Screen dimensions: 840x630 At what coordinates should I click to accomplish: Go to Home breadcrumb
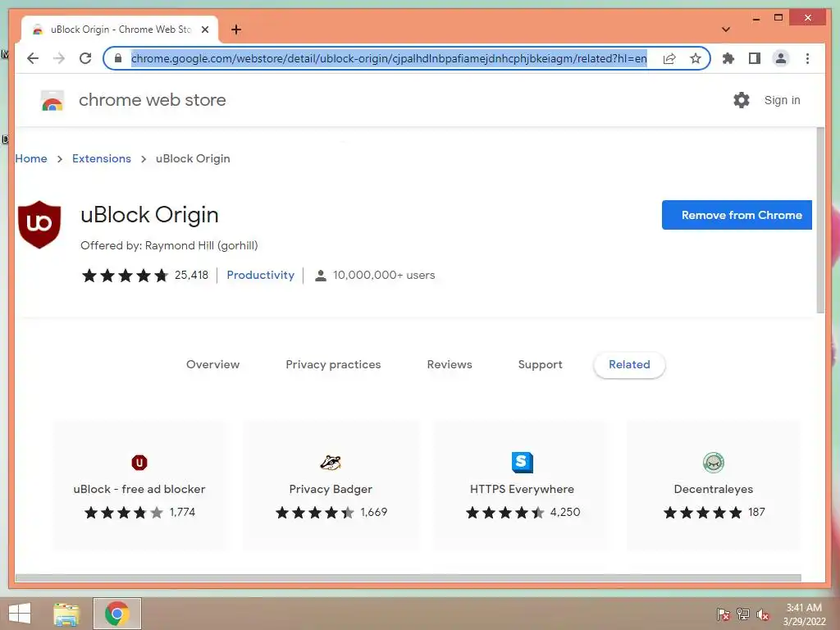(31, 158)
